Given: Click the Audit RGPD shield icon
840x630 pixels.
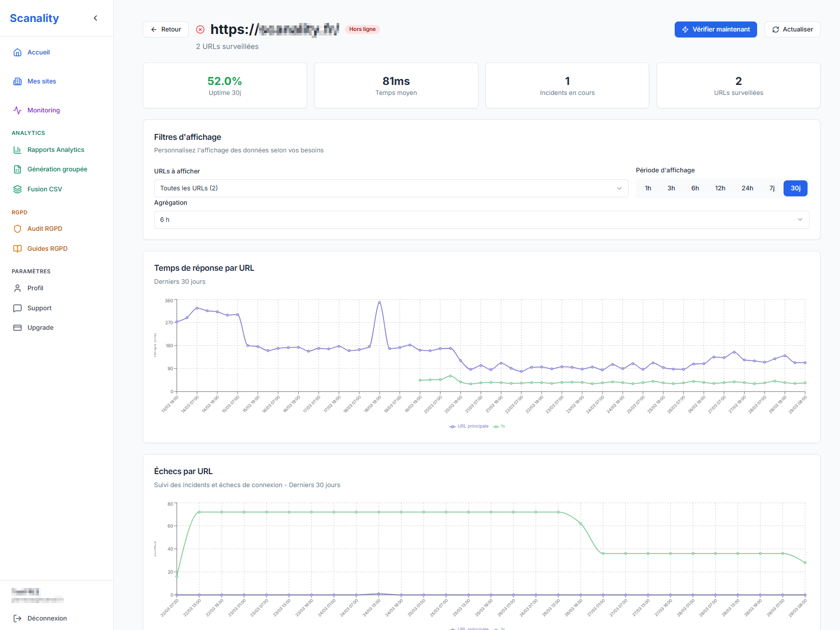Looking at the screenshot, I should (17, 229).
